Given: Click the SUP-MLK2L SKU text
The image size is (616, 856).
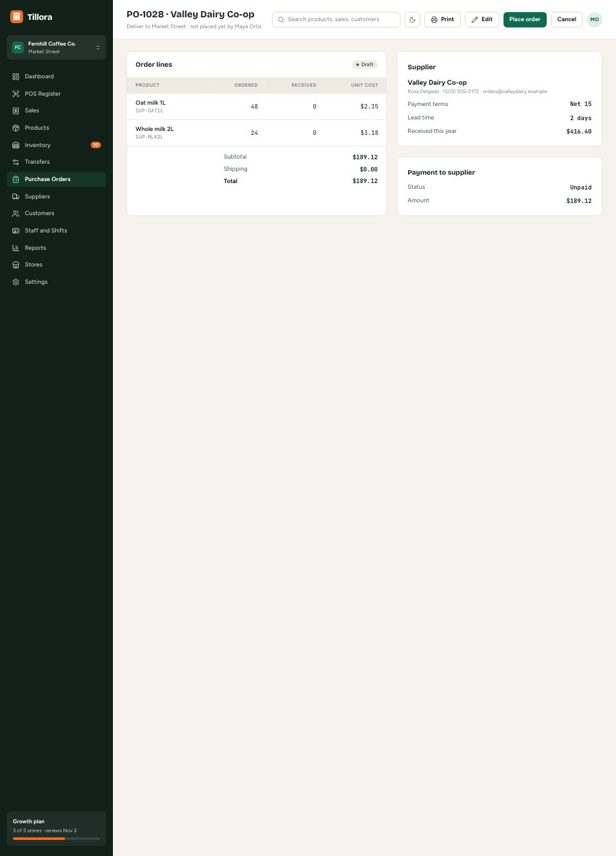Looking at the screenshot, I should pyautogui.click(x=149, y=137).
